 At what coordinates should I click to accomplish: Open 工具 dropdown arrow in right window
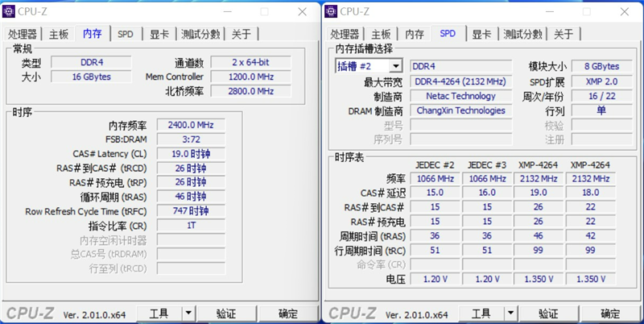point(510,314)
